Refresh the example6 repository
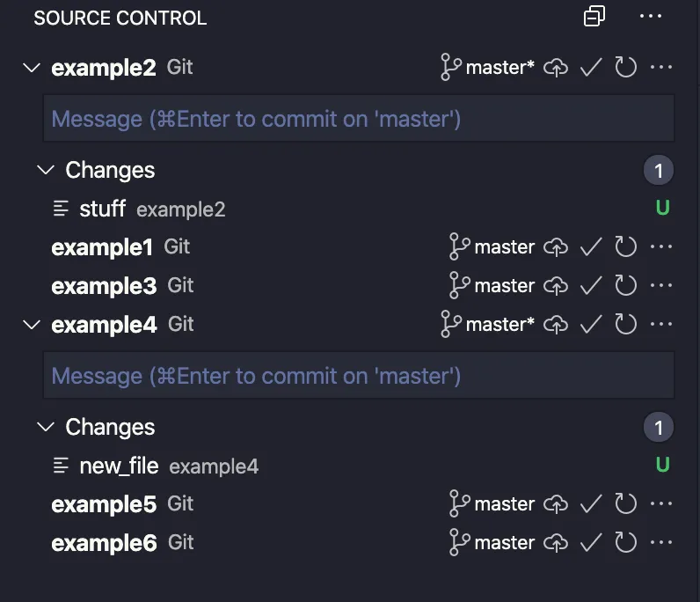The width and height of the screenshot is (700, 602). click(625, 543)
